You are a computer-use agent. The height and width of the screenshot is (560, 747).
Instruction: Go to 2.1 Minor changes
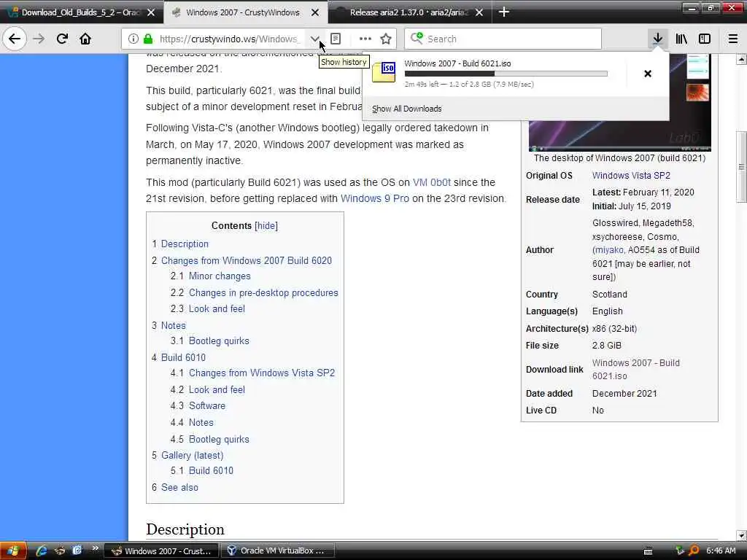point(219,276)
